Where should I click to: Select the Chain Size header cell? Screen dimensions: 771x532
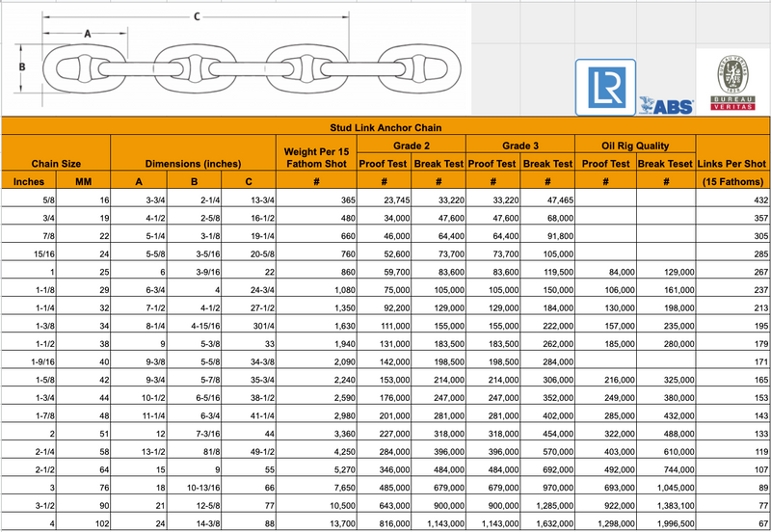56,163
